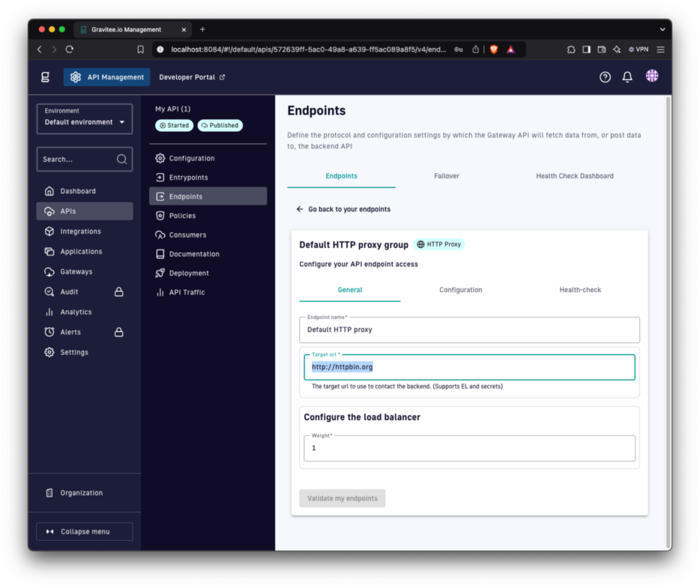Click the Target url field
The height and width of the screenshot is (588, 700).
(469, 367)
